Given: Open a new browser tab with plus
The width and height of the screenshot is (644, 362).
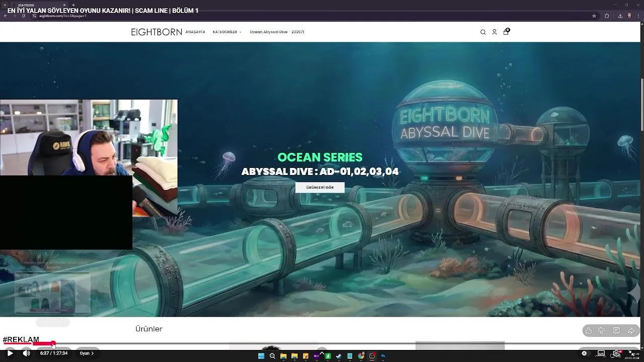Looking at the screenshot, I should tap(73, 5).
